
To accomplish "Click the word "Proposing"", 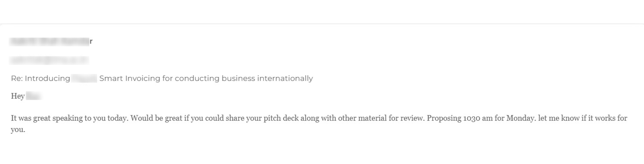I will (x=444, y=118).
